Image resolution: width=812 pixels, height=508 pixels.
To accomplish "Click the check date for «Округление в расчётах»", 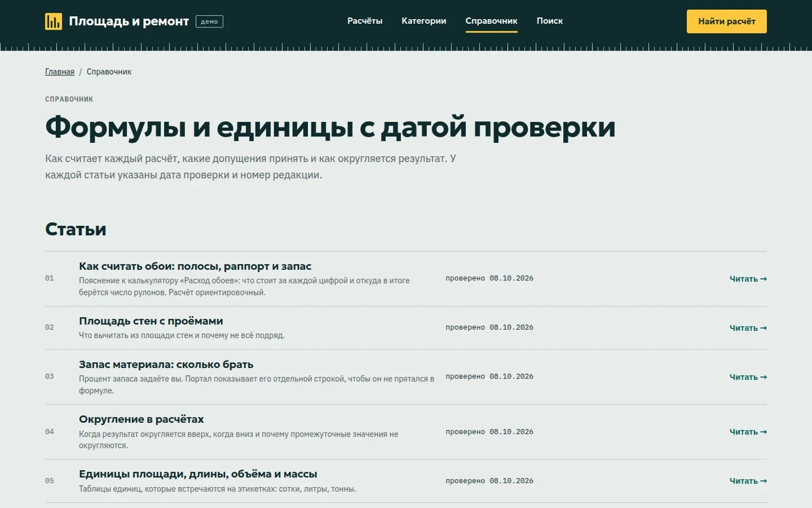I will pyautogui.click(x=490, y=432).
